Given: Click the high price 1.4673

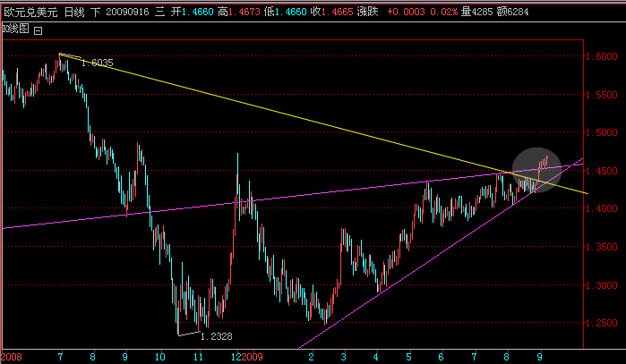Looking at the screenshot, I should point(244,12).
